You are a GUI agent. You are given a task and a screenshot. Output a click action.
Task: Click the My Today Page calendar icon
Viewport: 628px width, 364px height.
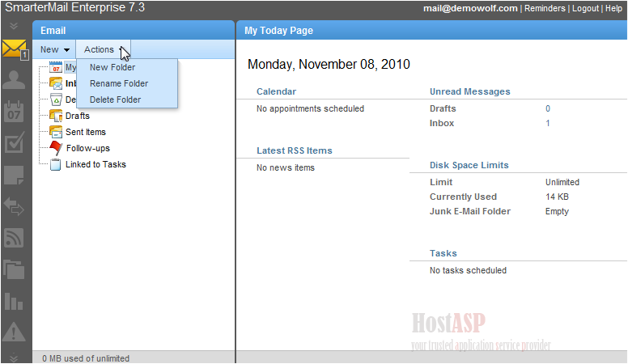pyautogui.click(x=56, y=67)
